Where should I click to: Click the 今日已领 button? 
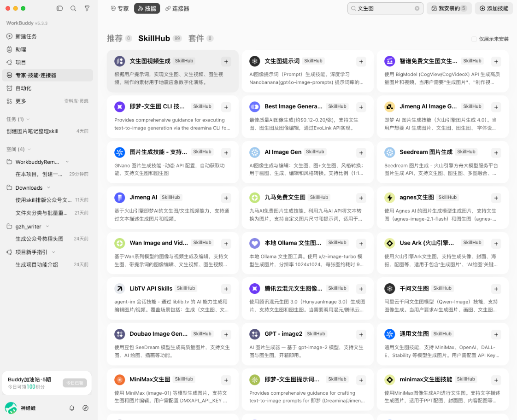pos(75,383)
